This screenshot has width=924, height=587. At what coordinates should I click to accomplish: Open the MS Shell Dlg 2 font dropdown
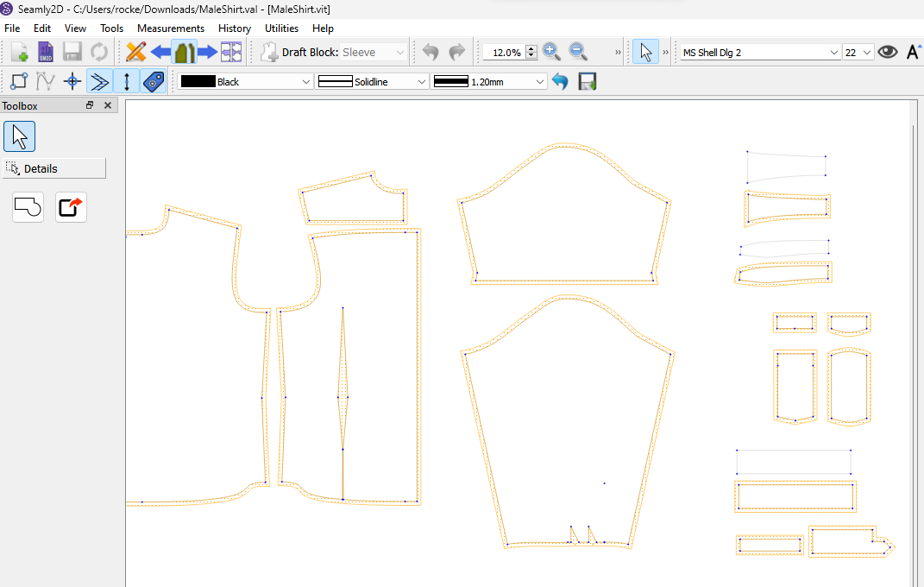click(760, 53)
